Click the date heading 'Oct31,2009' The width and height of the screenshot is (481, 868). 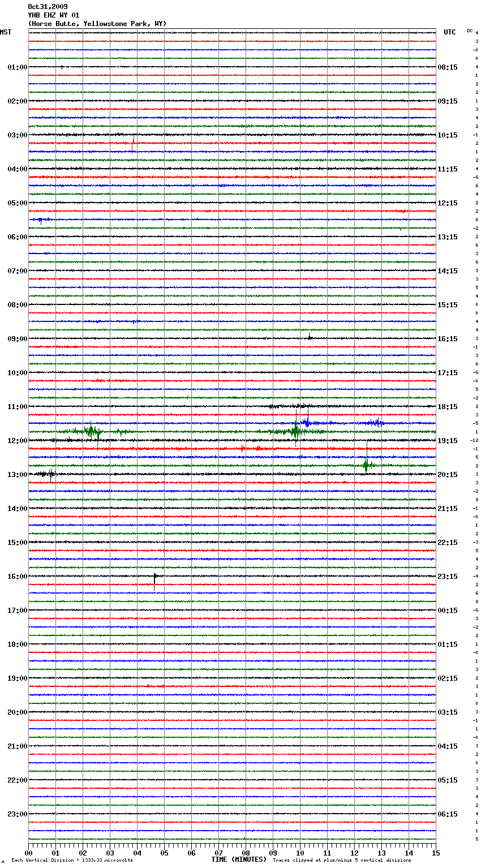pyautogui.click(x=48, y=7)
